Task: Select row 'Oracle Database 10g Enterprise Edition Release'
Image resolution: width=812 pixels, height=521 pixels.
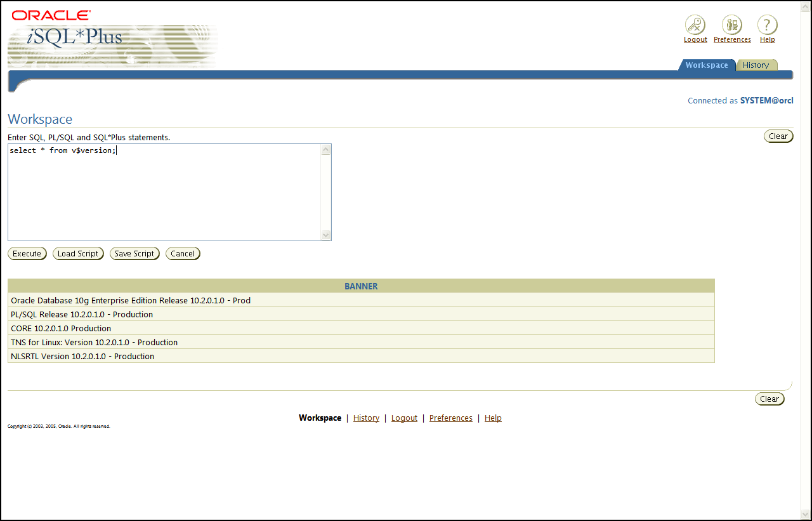Action: [361, 300]
